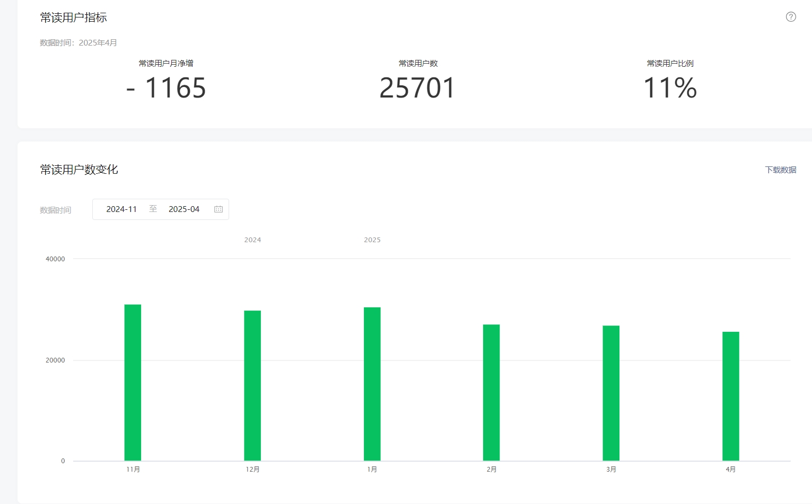The width and height of the screenshot is (812, 504).
Task: Click the green bar for 4月
Action: coord(730,396)
